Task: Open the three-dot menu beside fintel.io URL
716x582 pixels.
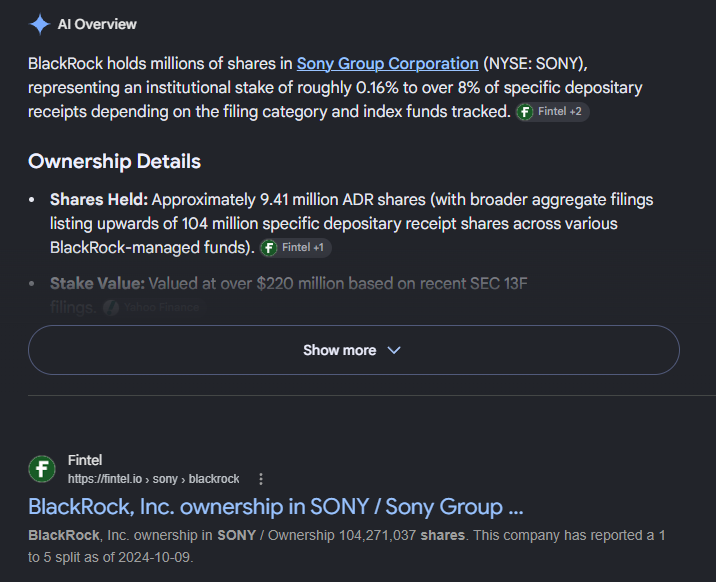Action: point(261,479)
